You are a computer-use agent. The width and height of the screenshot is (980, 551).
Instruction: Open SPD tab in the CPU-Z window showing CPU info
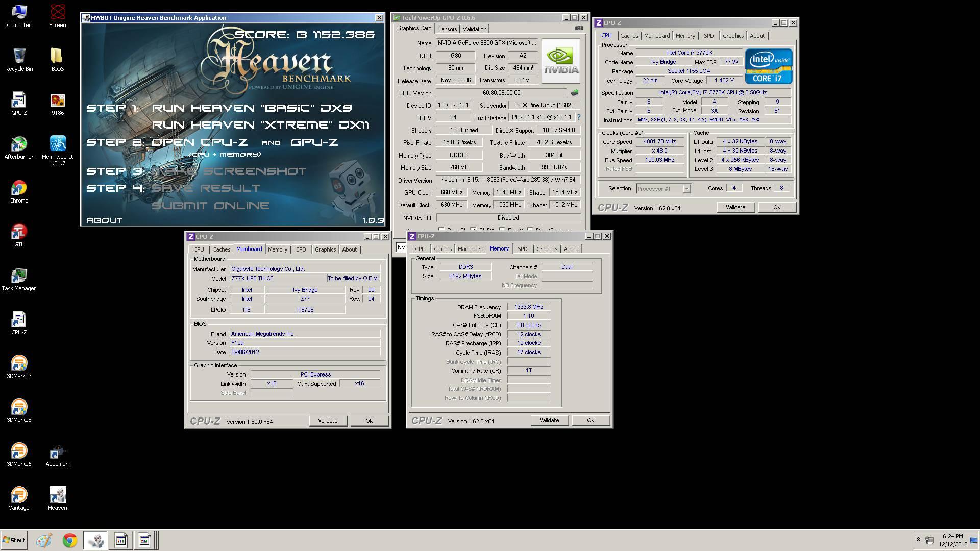click(x=708, y=36)
